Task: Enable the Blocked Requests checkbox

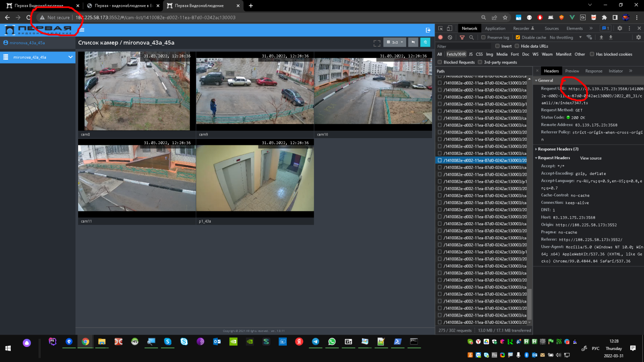Action: 440,62
